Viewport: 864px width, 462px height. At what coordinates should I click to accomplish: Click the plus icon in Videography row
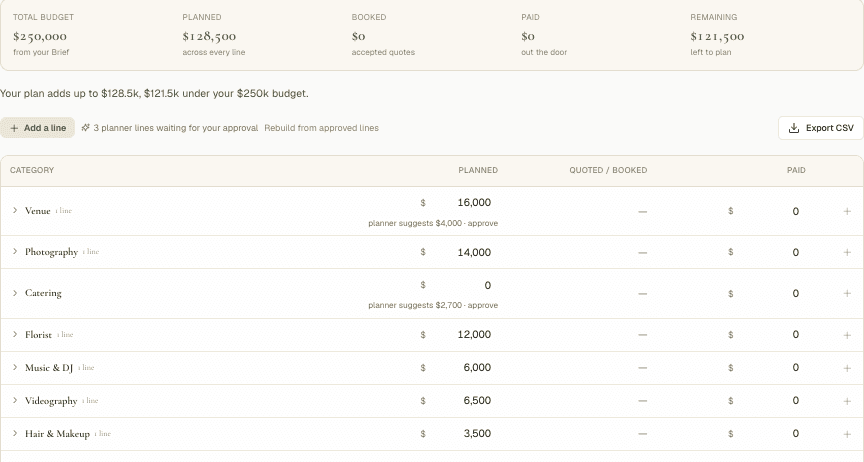click(847, 401)
